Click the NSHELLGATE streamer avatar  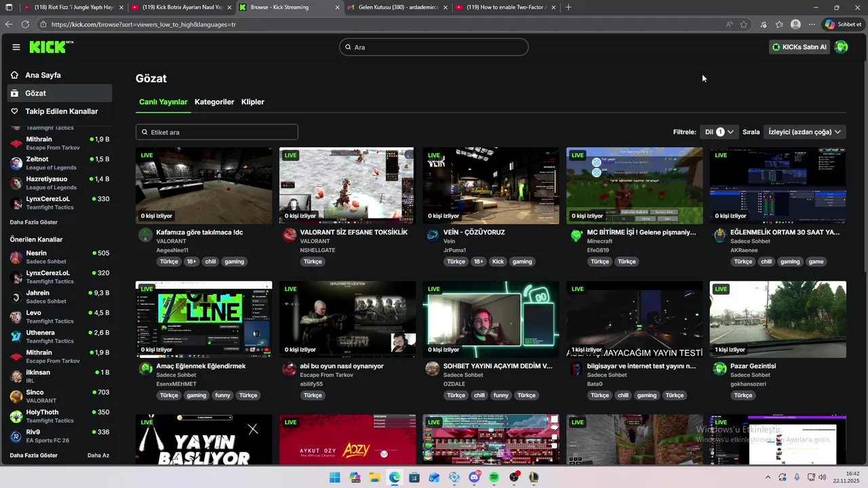click(x=290, y=235)
